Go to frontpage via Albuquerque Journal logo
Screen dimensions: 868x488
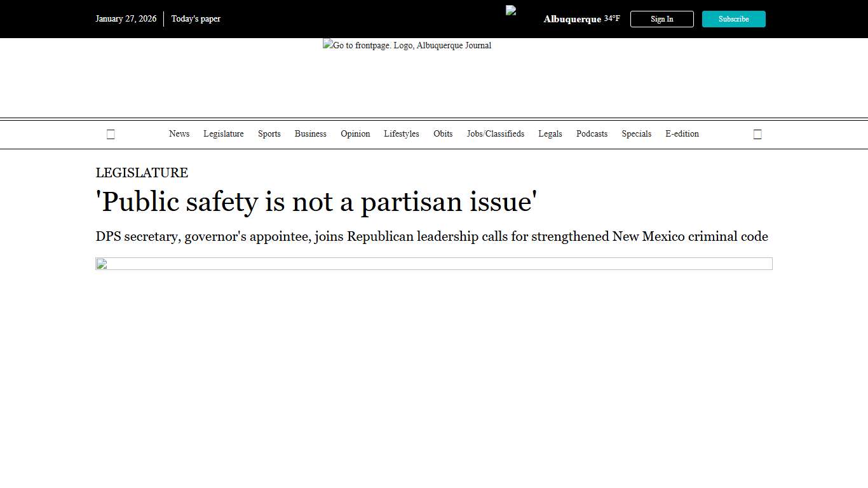point(407,46)
